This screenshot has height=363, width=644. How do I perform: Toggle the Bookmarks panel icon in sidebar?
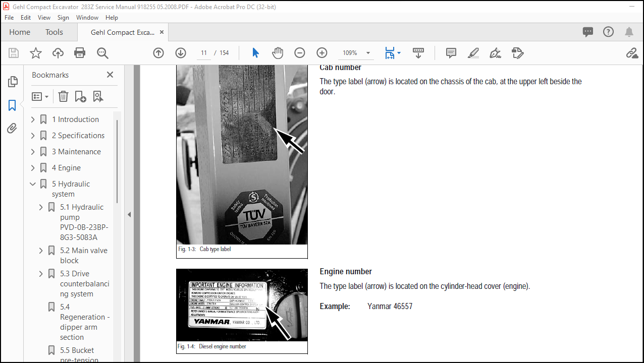(x=13, y=105)
